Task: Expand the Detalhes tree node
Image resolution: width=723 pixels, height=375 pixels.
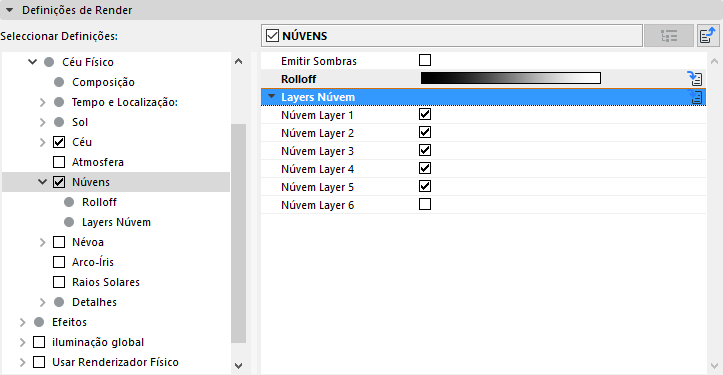Action: point(42,302)
